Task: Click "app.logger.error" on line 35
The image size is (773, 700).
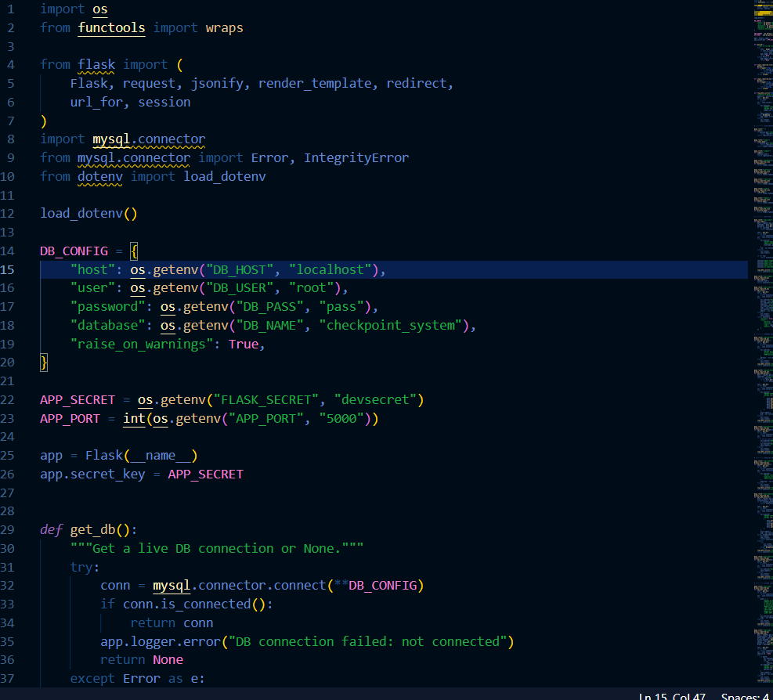Action: tap(161, 642)
